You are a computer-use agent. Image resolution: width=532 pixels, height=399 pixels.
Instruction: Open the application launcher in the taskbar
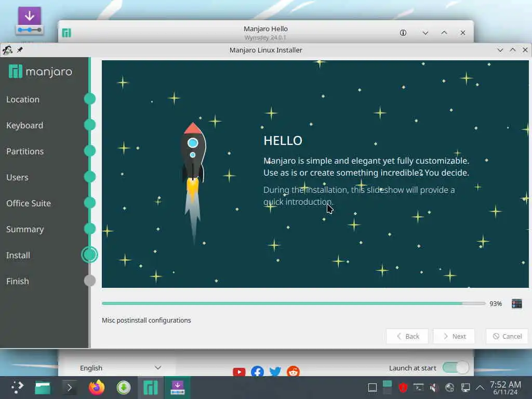click(x=17, y=388)
